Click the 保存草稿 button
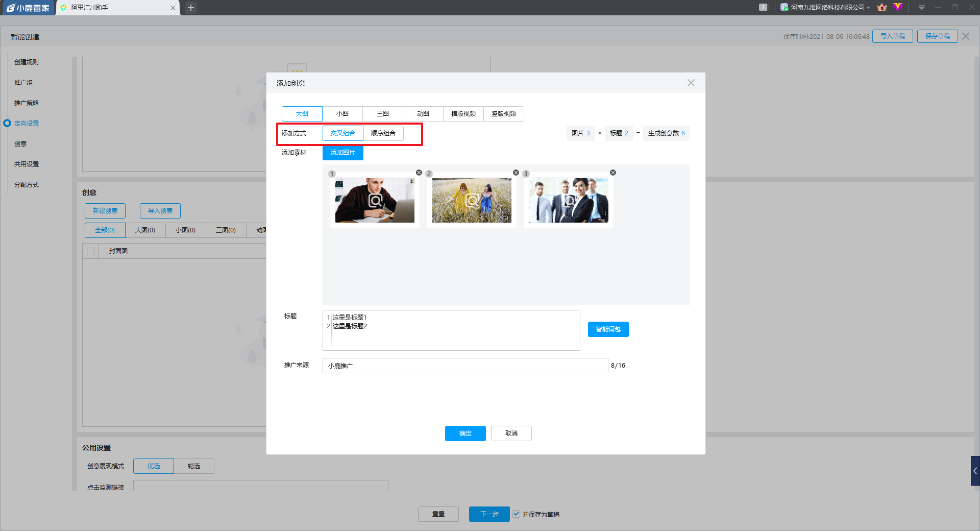 (x=938, y=36)
